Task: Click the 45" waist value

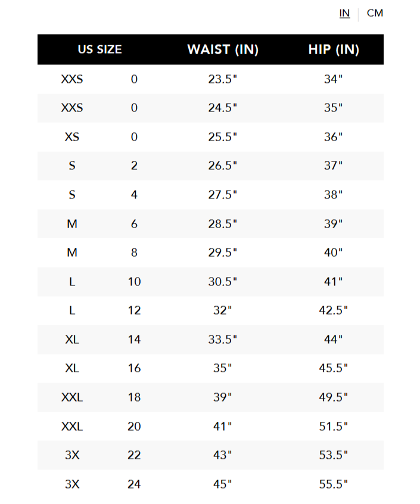Action: [222, 484]
